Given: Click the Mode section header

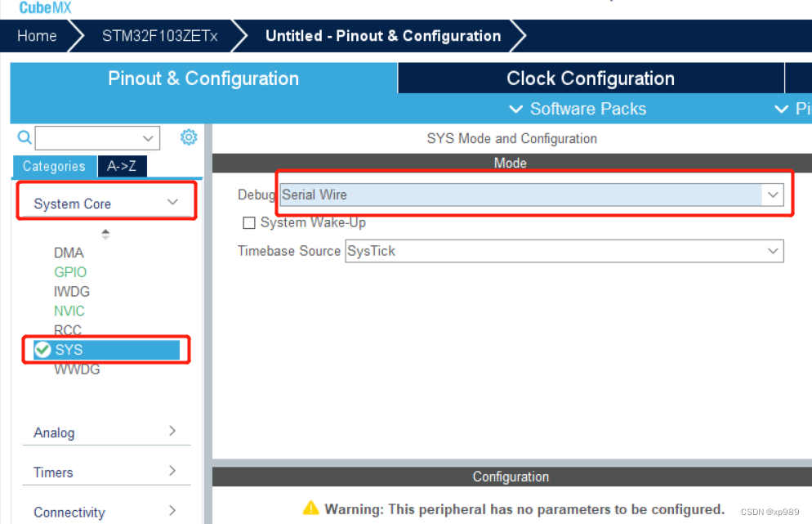Looking at the screenshot, I should (511, 163).
